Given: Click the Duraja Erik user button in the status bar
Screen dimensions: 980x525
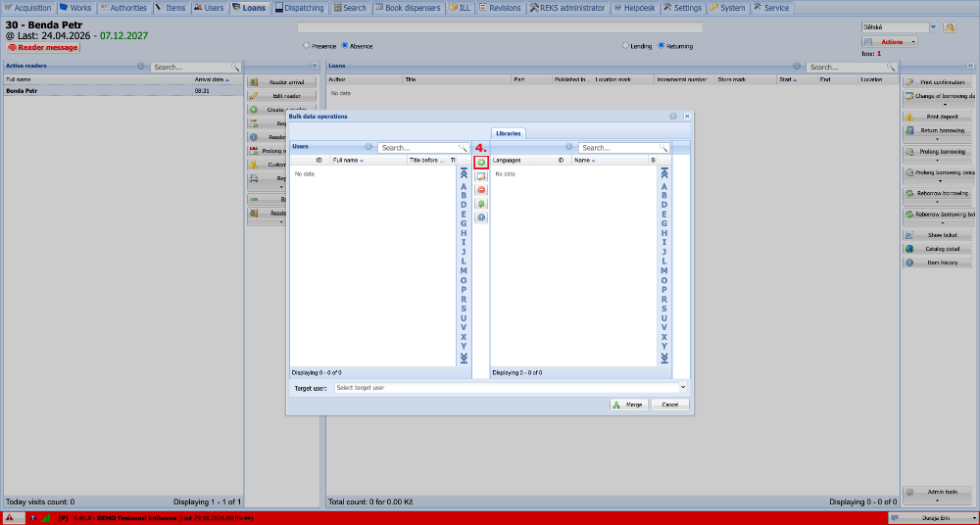Looking at the screenshot, I should point(931,518).
